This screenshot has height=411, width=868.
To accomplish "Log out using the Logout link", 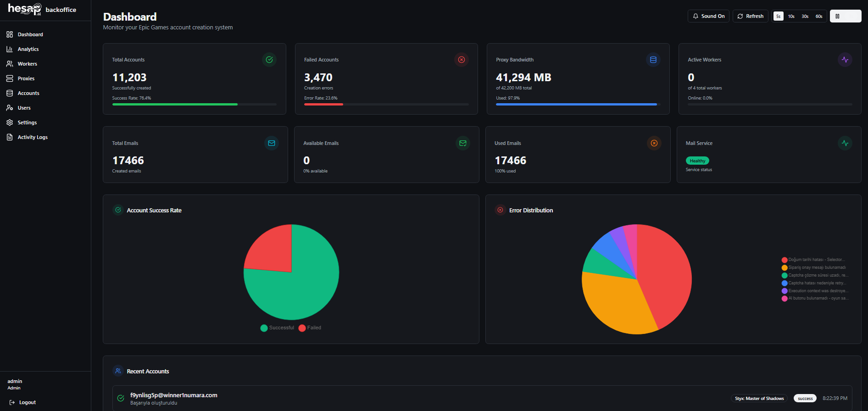I will pyautogui.click(x=27, y=402).
